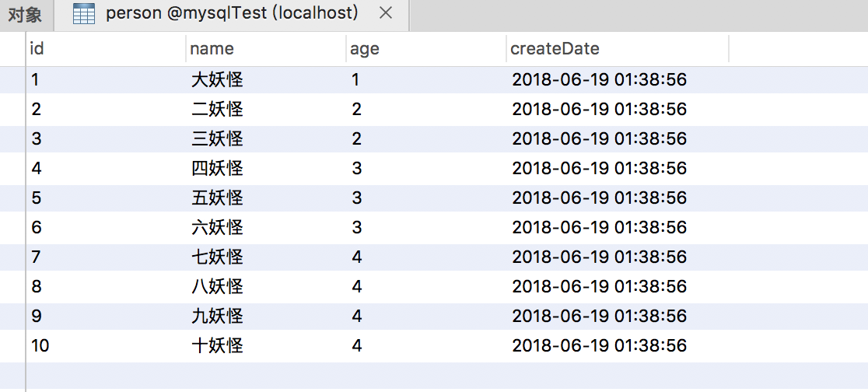Viewport: 868px width, 392px height.
Task: Close the person @mysqlTest tab
Action: tap(385, 14)
